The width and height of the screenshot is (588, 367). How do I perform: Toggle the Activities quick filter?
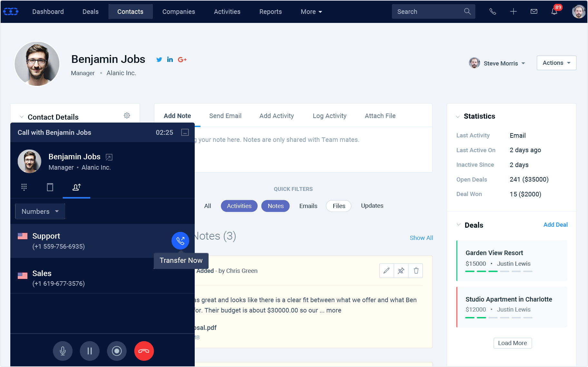pos(239,206)
